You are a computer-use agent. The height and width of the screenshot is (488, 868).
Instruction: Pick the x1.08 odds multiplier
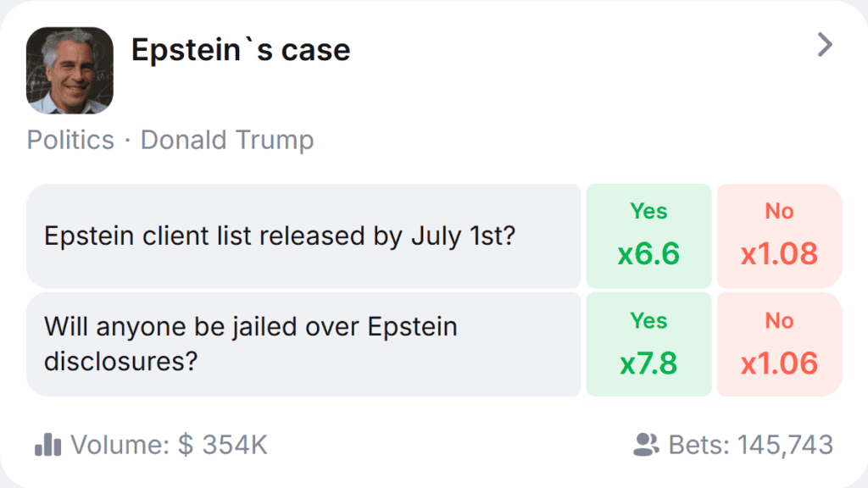click(x=779, y=253)
